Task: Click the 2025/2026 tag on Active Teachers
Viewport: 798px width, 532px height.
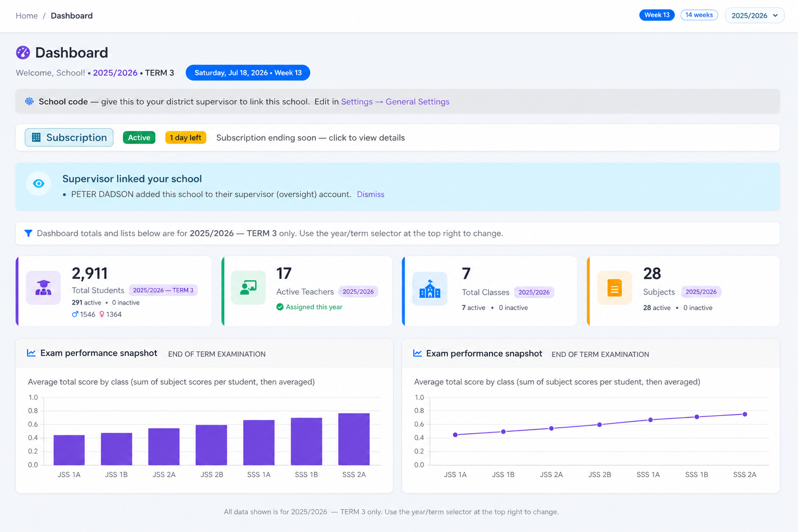Action: [x=358, y=291]
